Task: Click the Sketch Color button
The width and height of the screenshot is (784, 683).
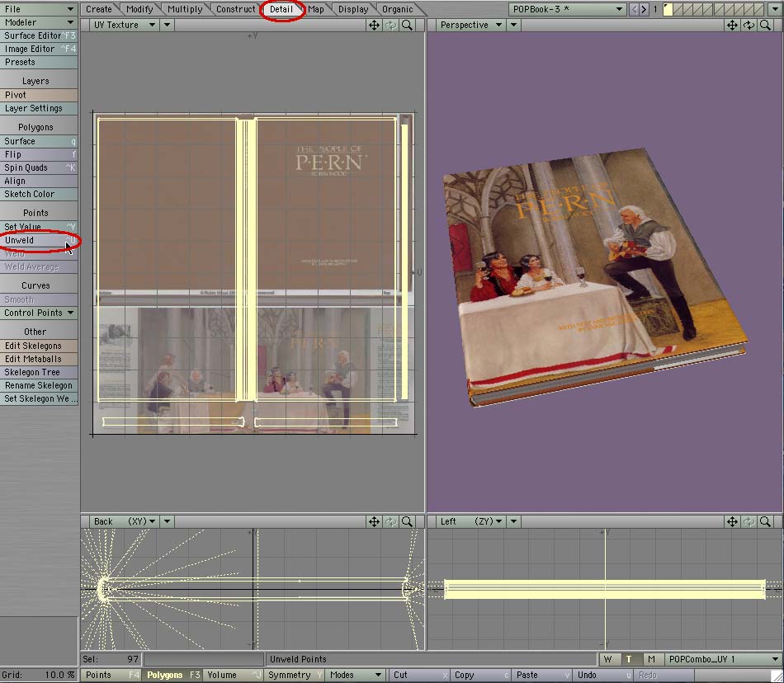Action: [x=39, y=195]
